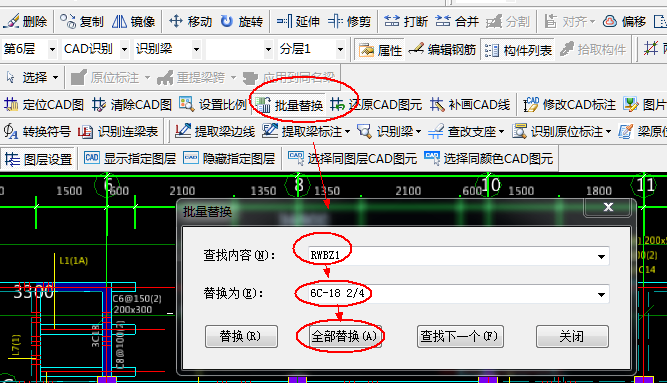
Task: Open the 查找内容 history dropdown arrow
Action: tap(601, 257)
